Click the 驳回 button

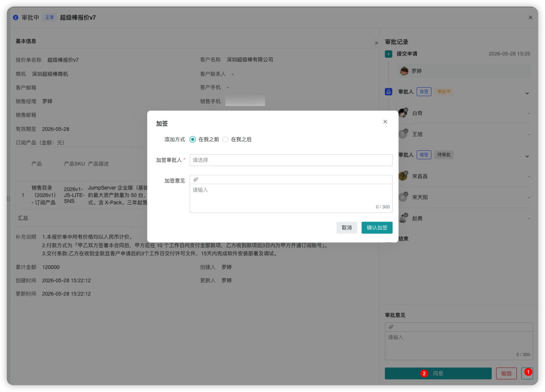pos(506,374)
